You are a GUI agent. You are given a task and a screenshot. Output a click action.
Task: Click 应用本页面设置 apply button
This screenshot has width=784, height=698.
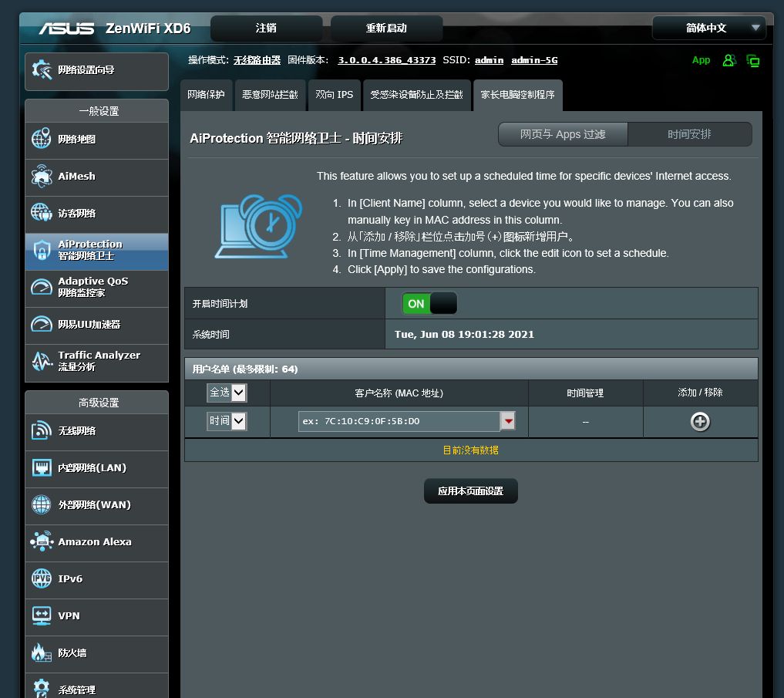click(x=470, y=491)
